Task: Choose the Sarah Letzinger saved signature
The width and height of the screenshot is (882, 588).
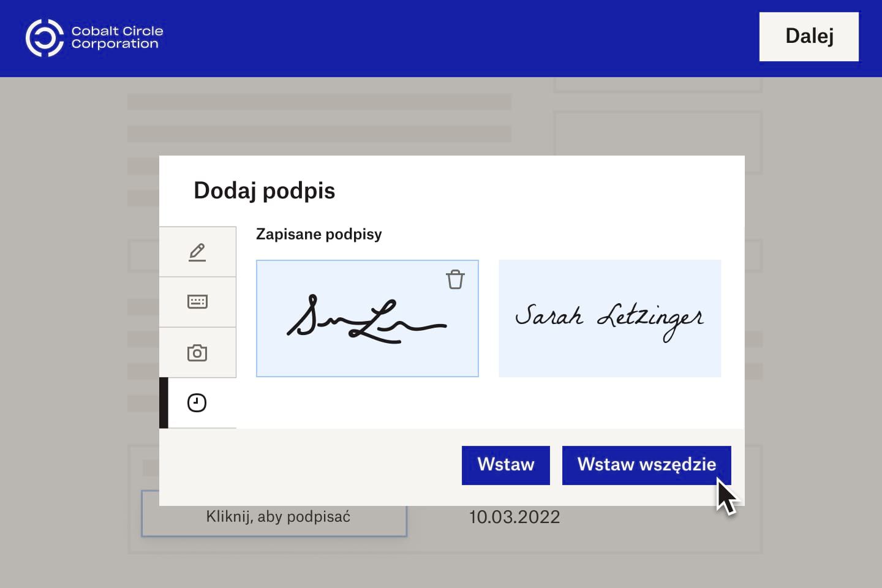Action: tap(610, 318)
